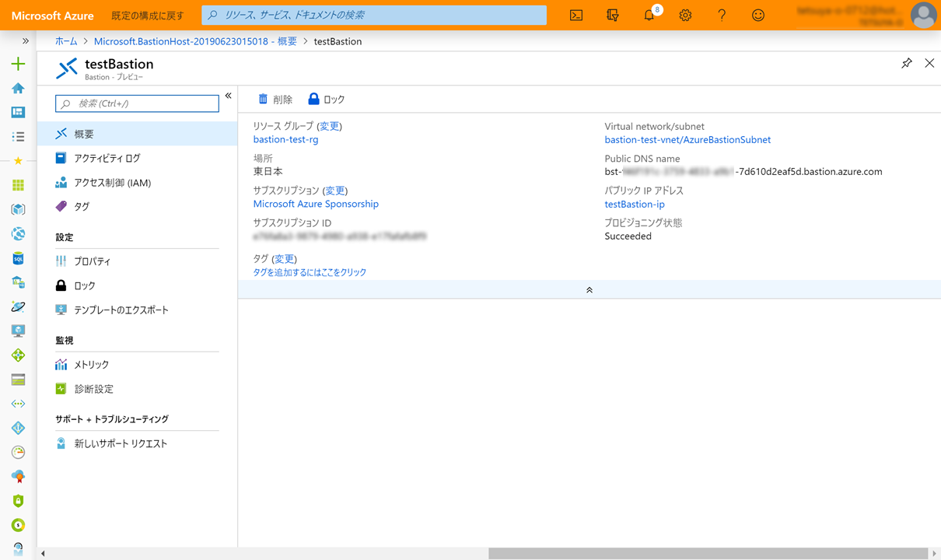Focus the global resource search box

(374, 15)
